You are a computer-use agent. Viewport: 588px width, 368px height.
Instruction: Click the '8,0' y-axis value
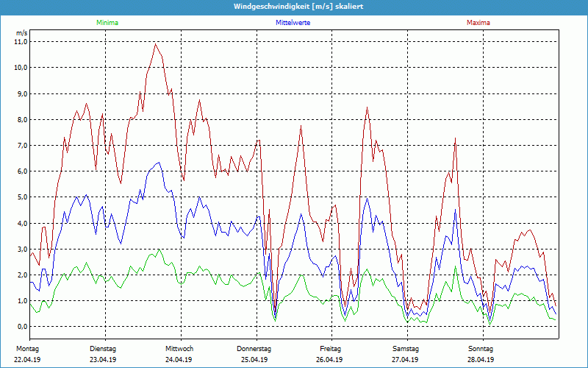[x=23, y=119]
